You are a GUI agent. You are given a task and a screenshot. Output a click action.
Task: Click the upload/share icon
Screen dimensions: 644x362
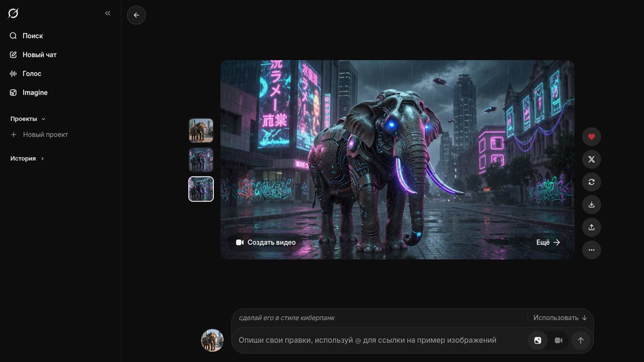click(591, 227)
